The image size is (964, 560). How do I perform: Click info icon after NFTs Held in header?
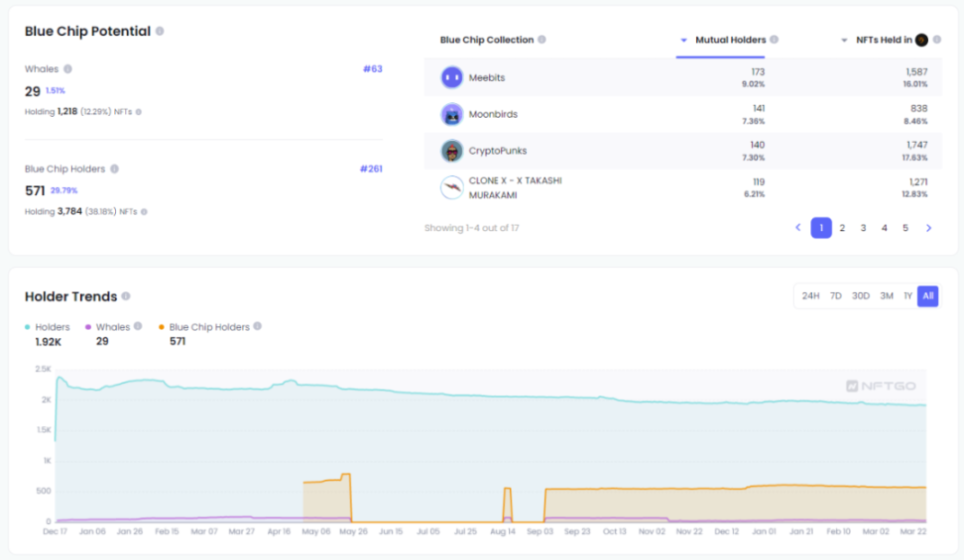point(937,40)
